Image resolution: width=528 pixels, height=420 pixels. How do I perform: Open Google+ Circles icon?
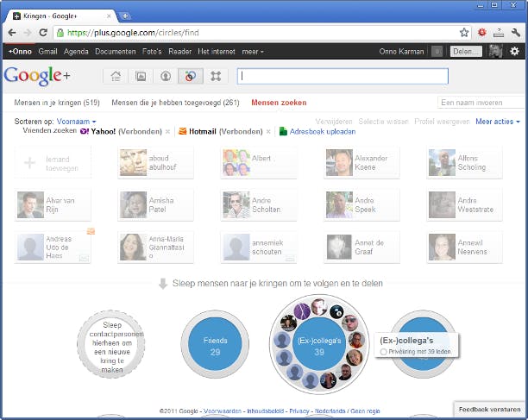pyautogui.click(x=191, y=77)
